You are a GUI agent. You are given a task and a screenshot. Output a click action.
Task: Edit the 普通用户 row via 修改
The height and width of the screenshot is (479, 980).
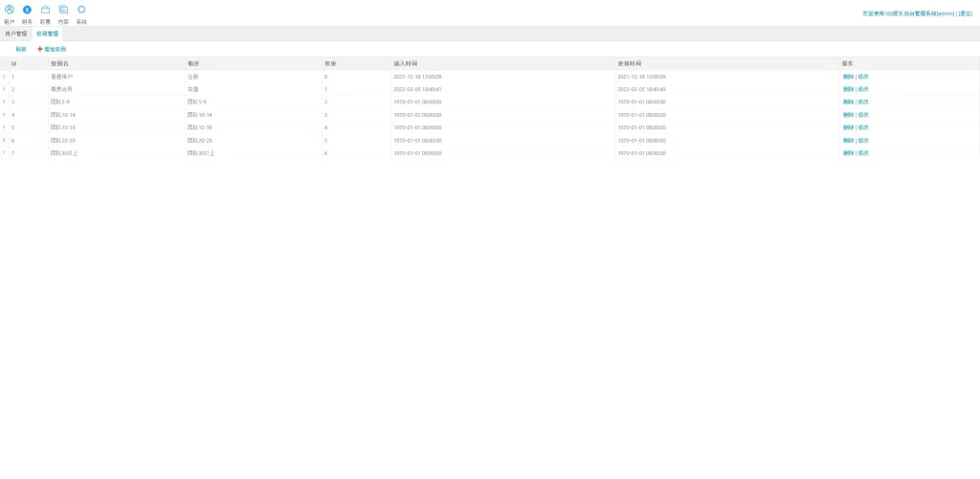tap(863, 77)
